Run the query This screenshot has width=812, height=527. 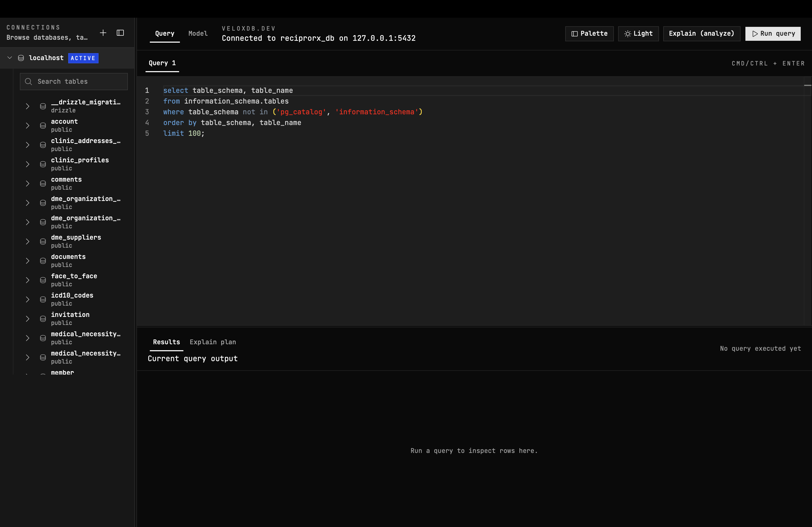pos(773,34)
